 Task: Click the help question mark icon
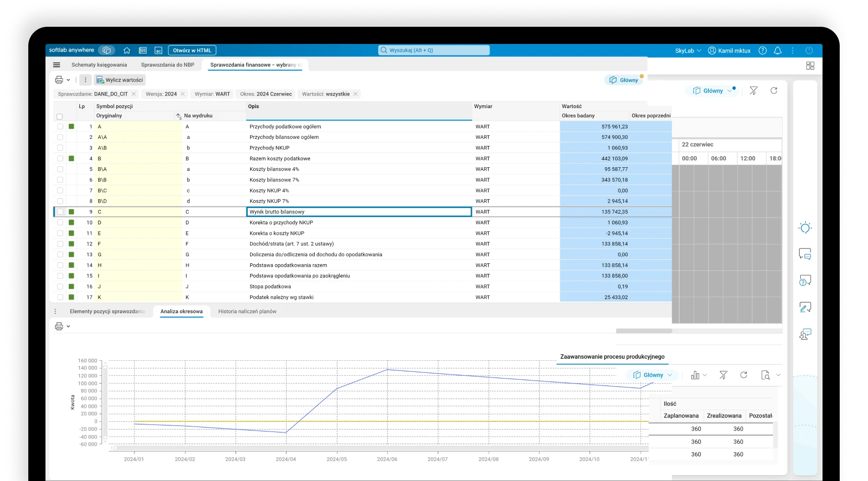(x=762, y=51)
